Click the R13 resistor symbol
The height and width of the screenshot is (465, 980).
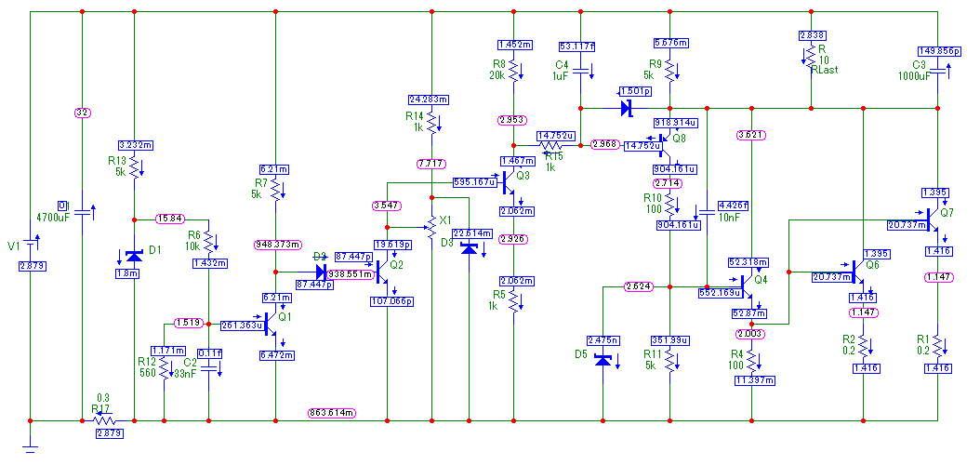click(135, 169)
